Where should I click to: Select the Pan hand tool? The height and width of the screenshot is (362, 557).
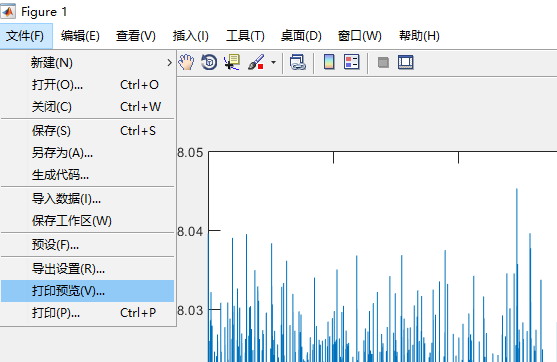pyautogui.click(x=186, y=63)
